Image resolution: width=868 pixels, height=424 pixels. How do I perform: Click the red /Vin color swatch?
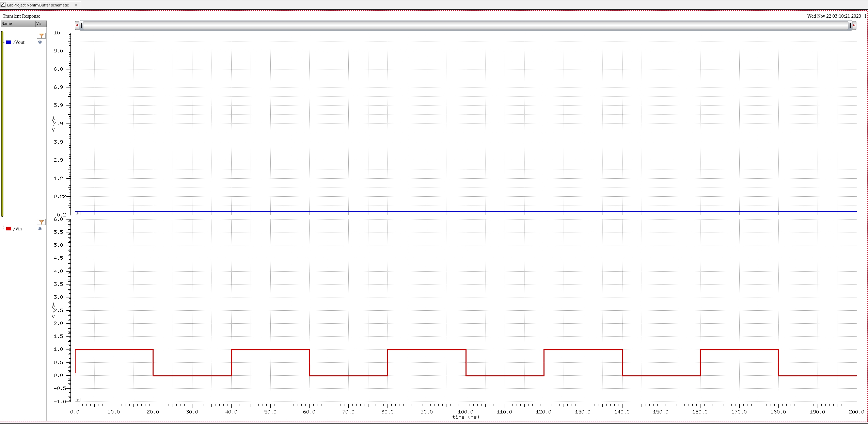(9, 229)
